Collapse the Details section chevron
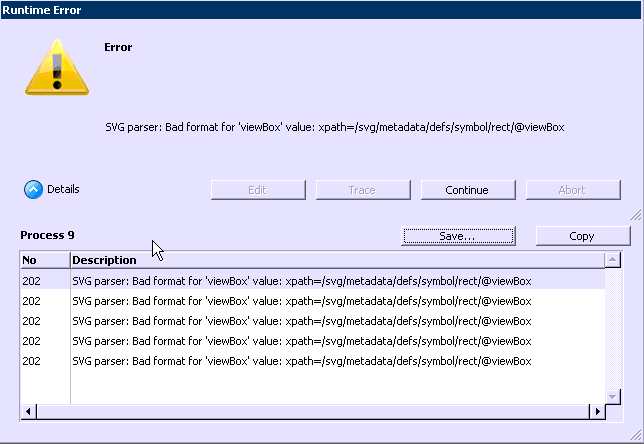 33,189
